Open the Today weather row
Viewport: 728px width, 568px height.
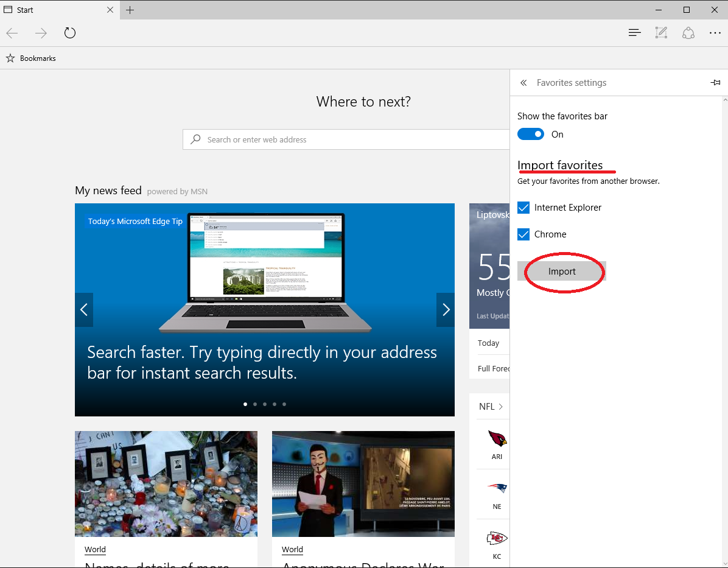pos(493,343)
